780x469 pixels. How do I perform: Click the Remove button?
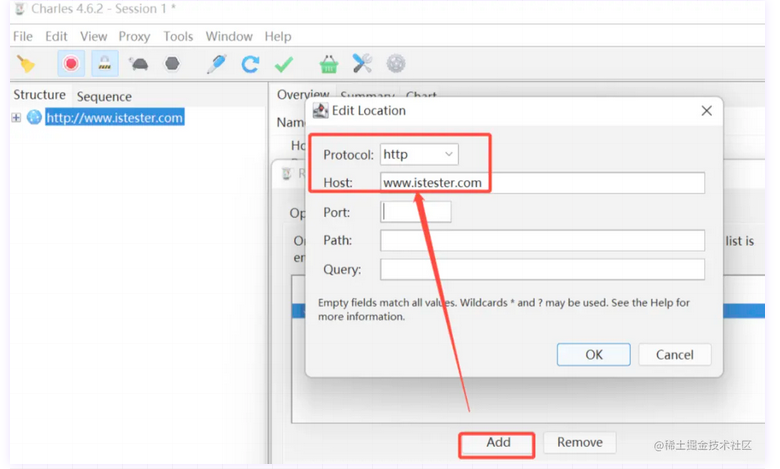580,442
